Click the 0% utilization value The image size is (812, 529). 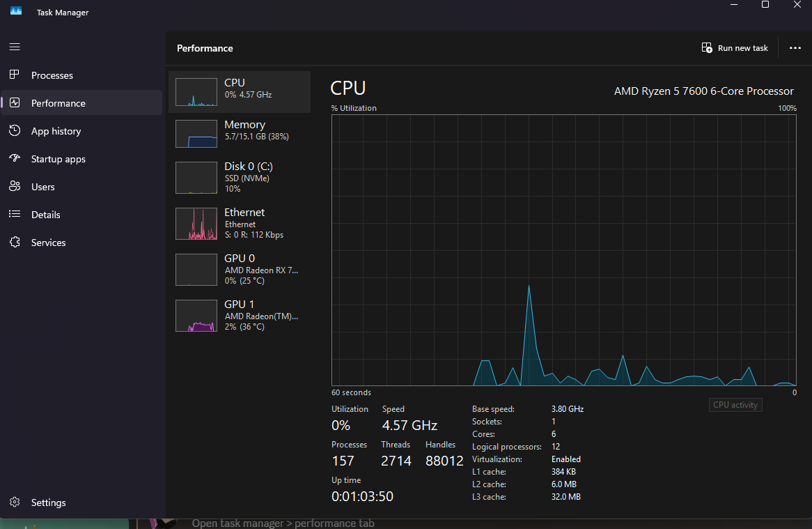[x=341, y=425]
